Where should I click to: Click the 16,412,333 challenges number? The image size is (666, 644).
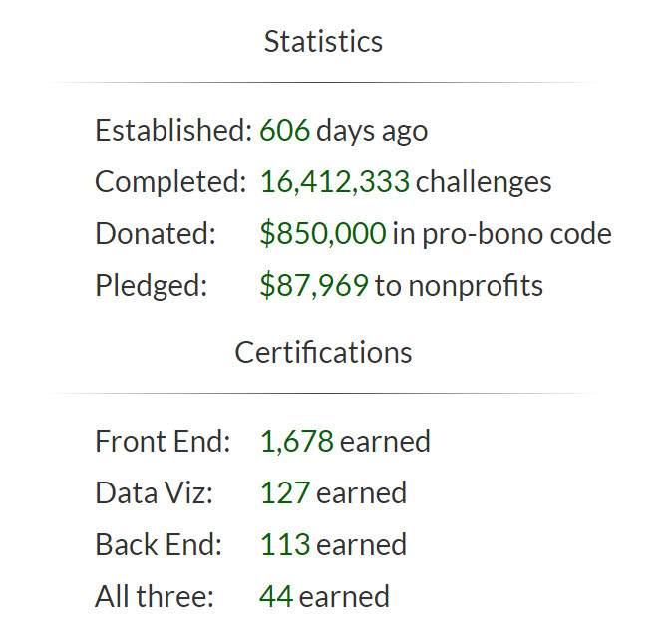coord(335,182)
